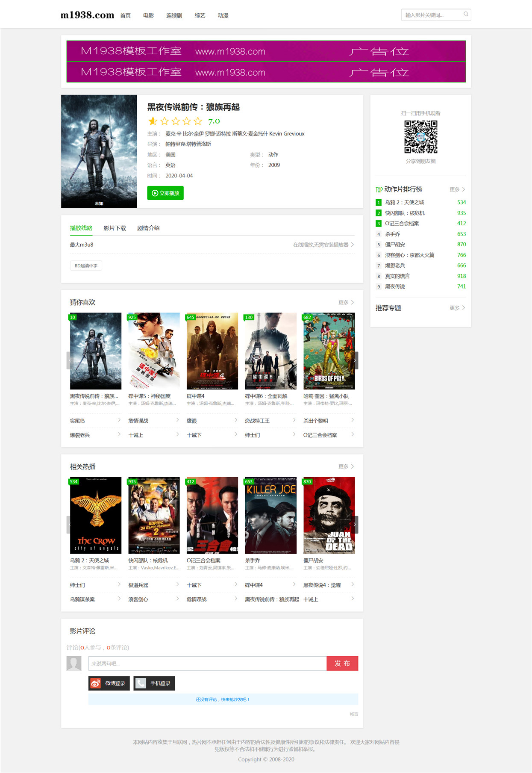532x773 pixels.
Task: Click the QR code image
Action: tap(421, 137)
